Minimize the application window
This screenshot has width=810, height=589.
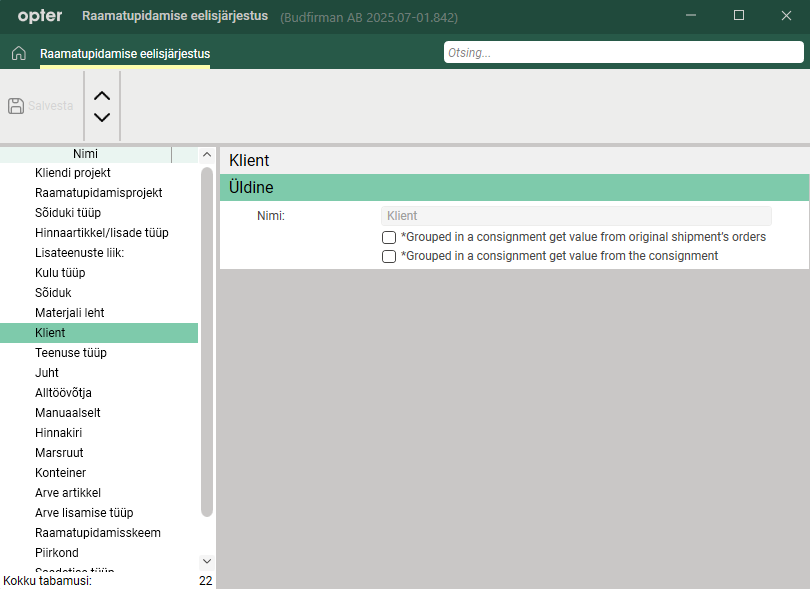[692, 16]
